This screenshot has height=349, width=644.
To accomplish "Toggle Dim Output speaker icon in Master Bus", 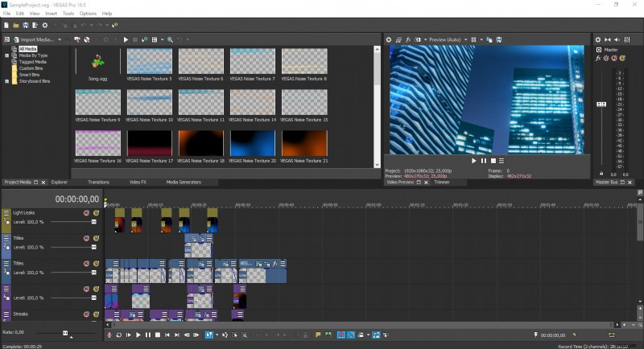I will click(617, 39).
